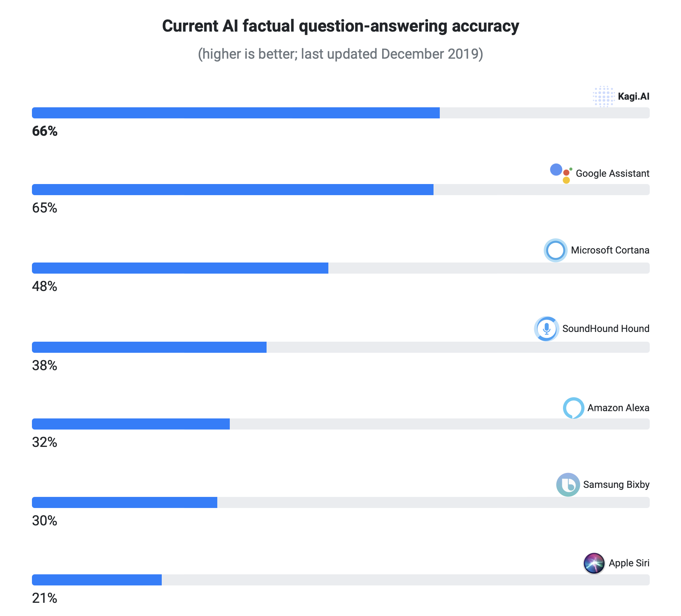Click the Samsung Bixby logo icon
Screen dimensions: 681x616
click(568, 484)
